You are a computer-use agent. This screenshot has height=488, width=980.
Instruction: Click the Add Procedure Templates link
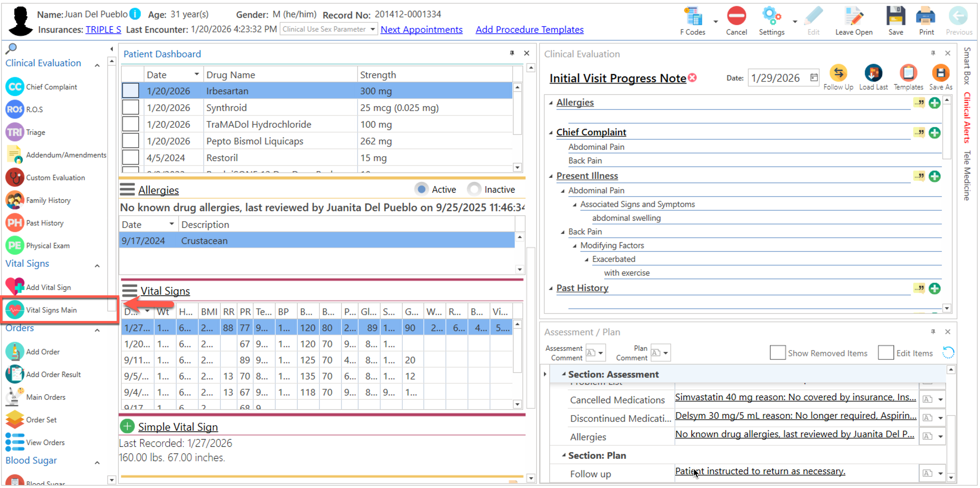[x=529, y=30]
